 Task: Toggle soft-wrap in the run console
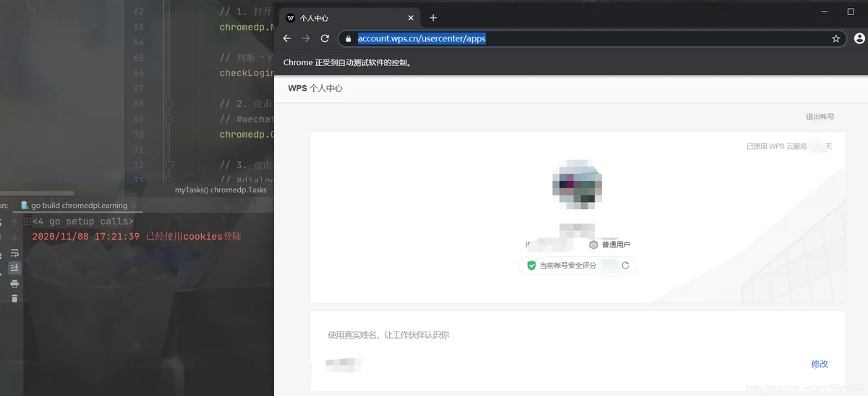(14, 253)
